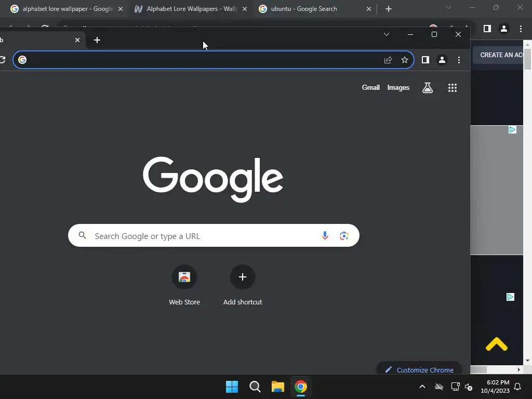Image resolution: width=532 pixels, height=399 pixels.
Task: Open the Google apps grid
Action: coord(453,88)
